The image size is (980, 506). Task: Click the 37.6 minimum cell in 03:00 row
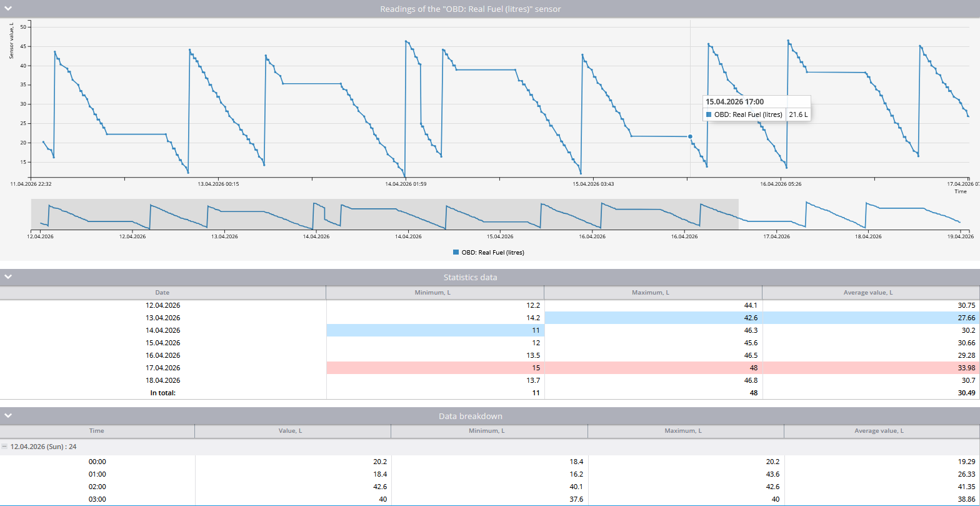click(x=489, y=499)
